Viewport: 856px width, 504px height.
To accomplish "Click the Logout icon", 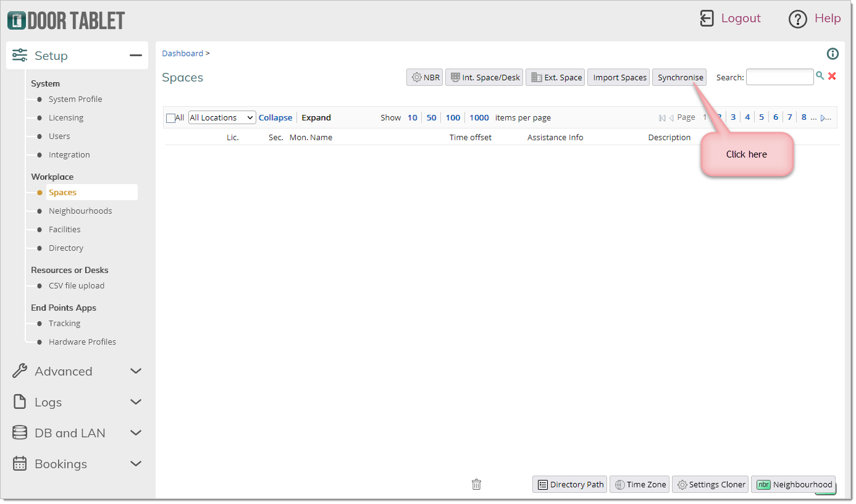I will click(x=707, y=19).
